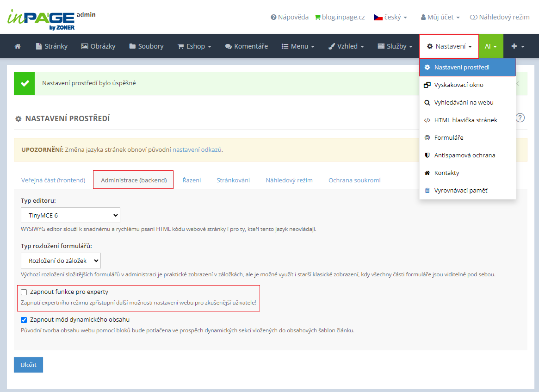This screenshot has height=392, width=539.
Task: Switch to the Stránkování tab
Action: (233, 180)
